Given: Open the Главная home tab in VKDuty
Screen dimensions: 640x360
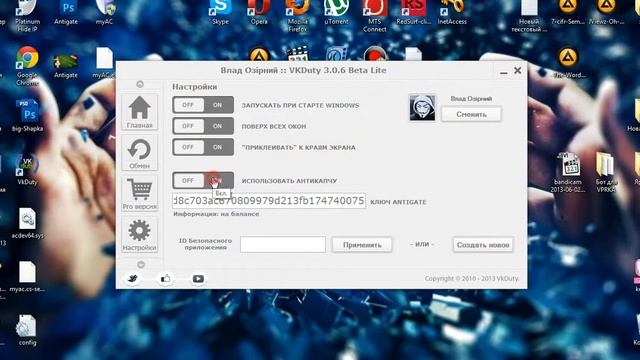Looking at the screenshot, I should click(x=140, y=112).
